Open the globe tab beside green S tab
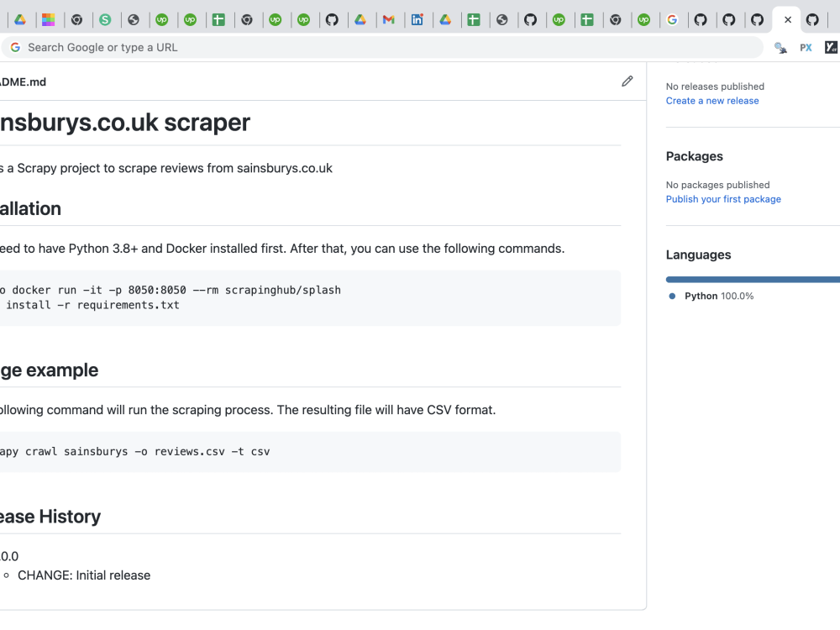Screen dimensions: 840x630 (x=134, y=20)
